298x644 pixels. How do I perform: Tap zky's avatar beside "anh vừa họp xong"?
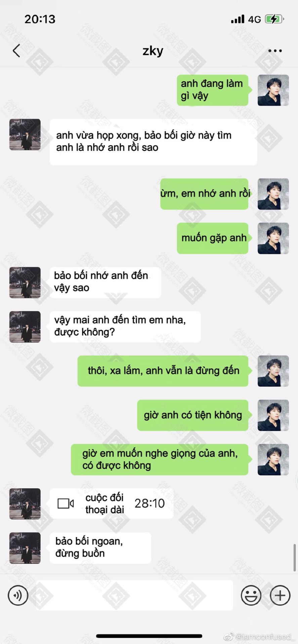click(25, 135)
